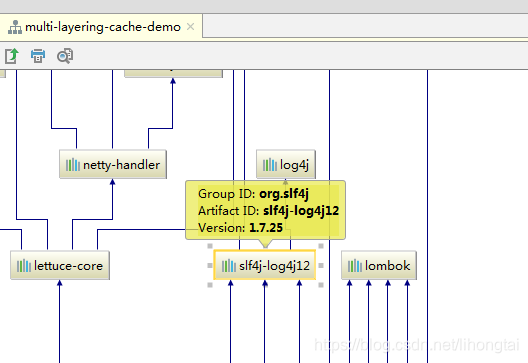Click the export diagram to file icon
Screen dimensions: 528x363
click(11, 56)
